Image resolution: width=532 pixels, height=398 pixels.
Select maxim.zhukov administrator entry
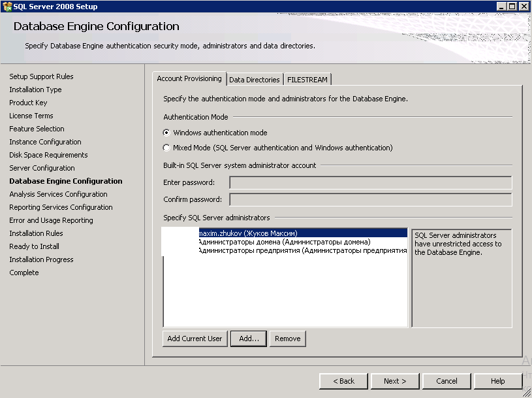pyautogui.click(x=248, y=233)
